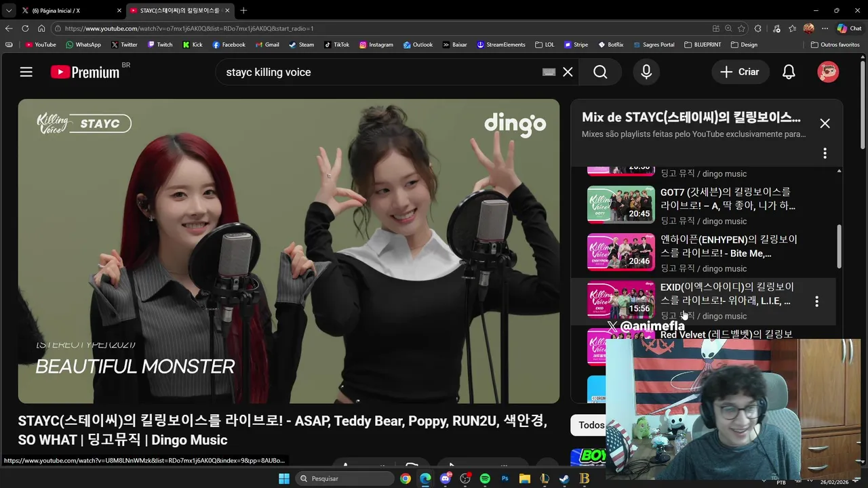Open the Facebook bookmark

coord(229,45)
